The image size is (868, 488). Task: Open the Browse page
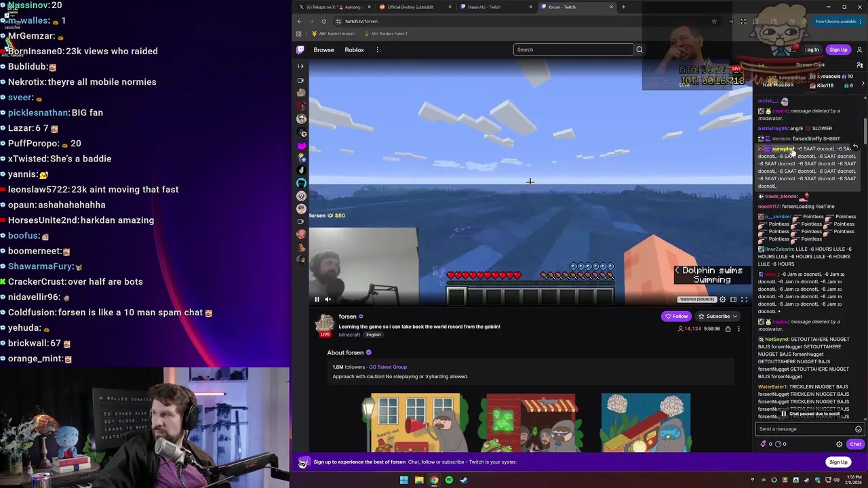(x=323, y=49)
